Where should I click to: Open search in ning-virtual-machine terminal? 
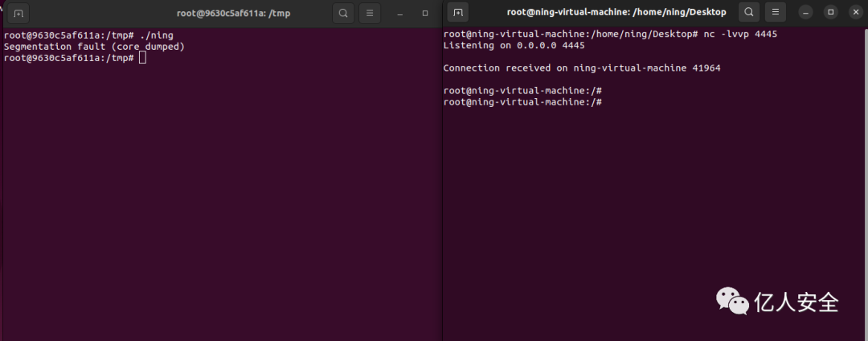(749, 11)
